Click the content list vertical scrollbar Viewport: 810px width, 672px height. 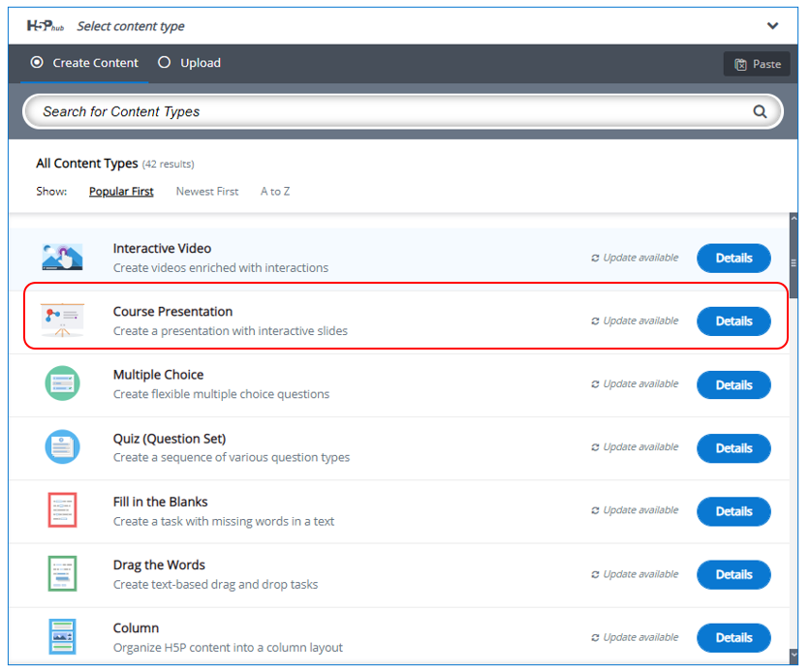(x=794, y=263)
